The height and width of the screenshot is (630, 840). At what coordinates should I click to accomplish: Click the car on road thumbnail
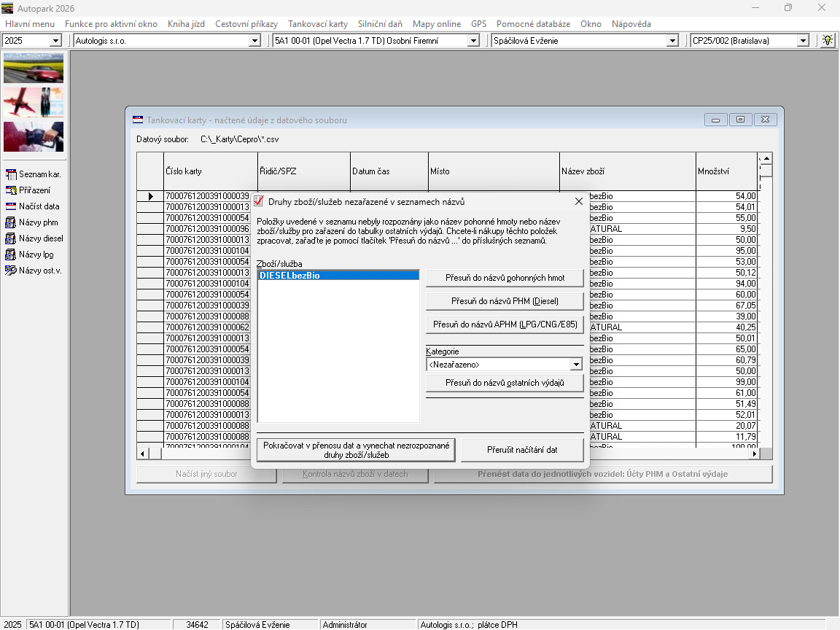pos(34,68)
